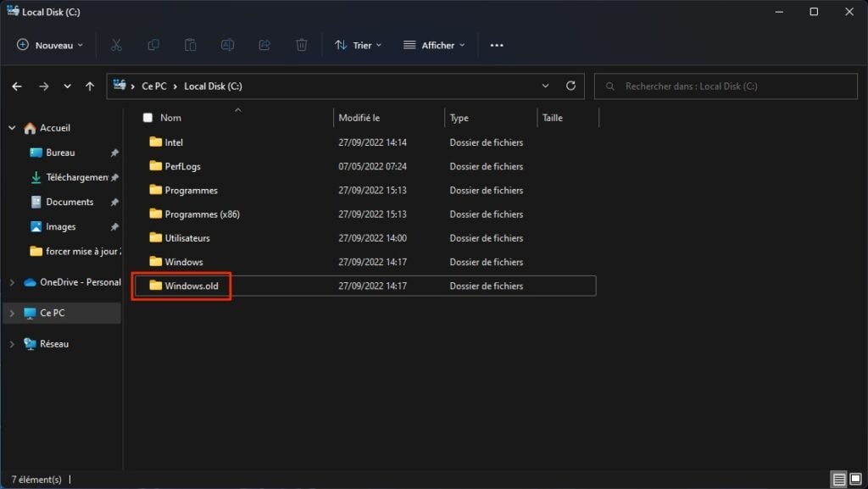Select Réseau in navigation pane
Screen dimensions: 868x489
point(54,343)
